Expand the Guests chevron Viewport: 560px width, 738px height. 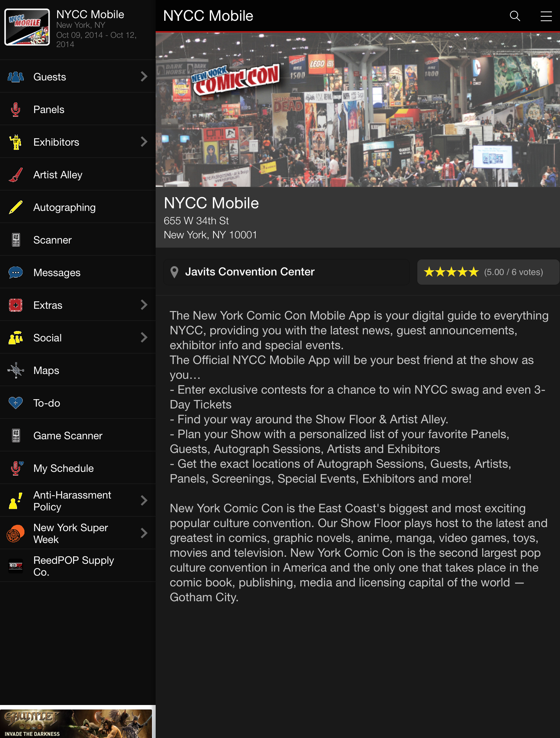144,77
